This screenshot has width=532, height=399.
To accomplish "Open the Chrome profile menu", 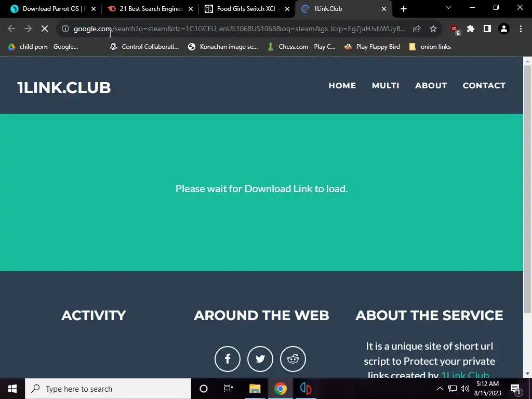I will point(504,29).
